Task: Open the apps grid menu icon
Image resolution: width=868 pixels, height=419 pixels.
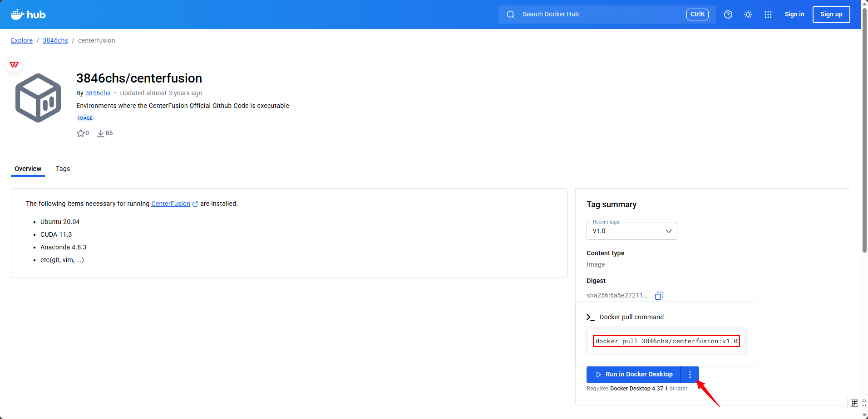Action: (768, 15)
